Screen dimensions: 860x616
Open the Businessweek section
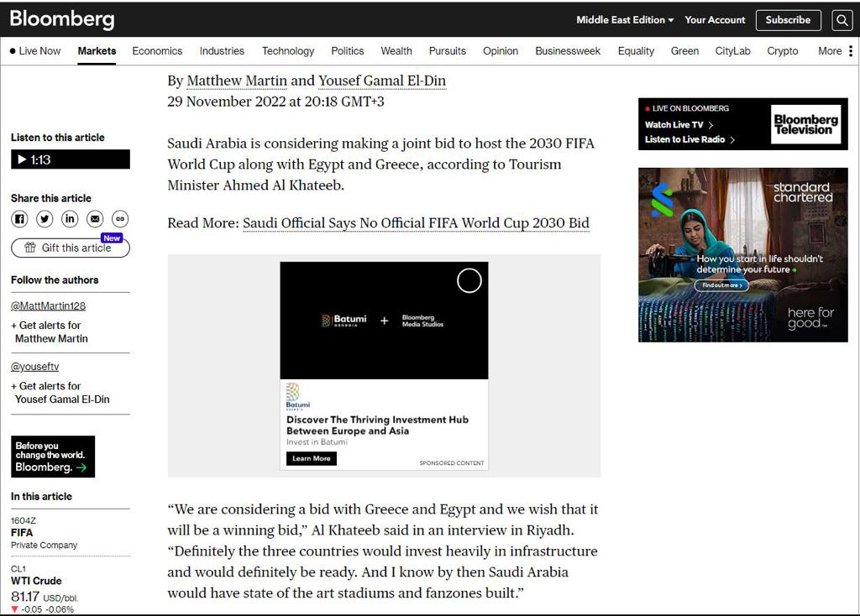[568, 51]
